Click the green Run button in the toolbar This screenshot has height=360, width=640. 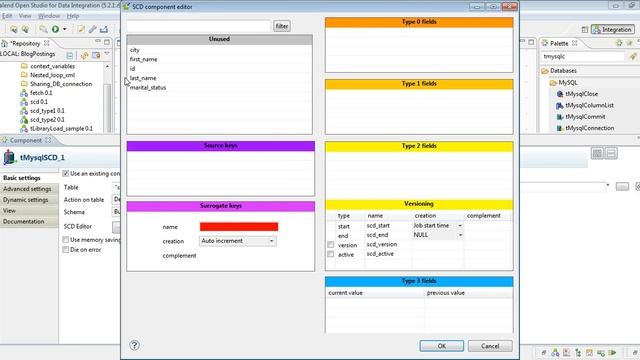tap(55, 29)
